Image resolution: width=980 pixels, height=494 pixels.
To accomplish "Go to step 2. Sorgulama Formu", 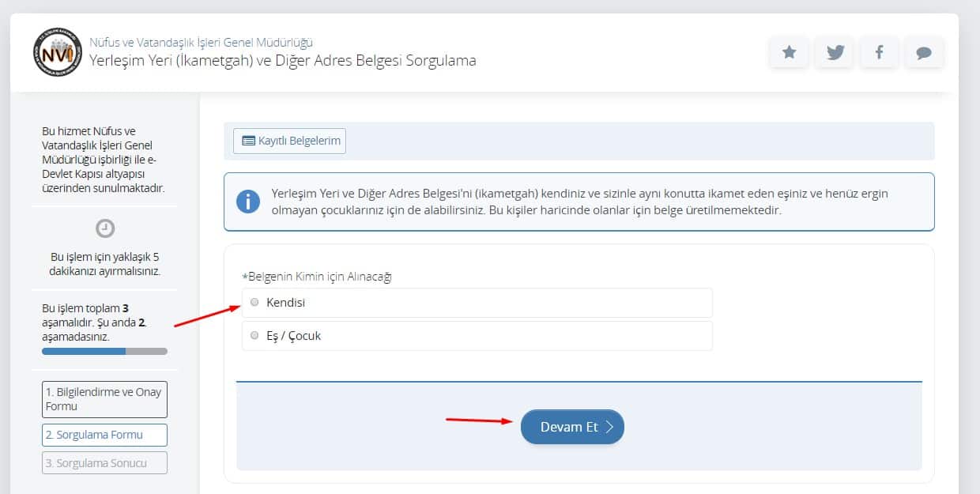I will point(104,435).
